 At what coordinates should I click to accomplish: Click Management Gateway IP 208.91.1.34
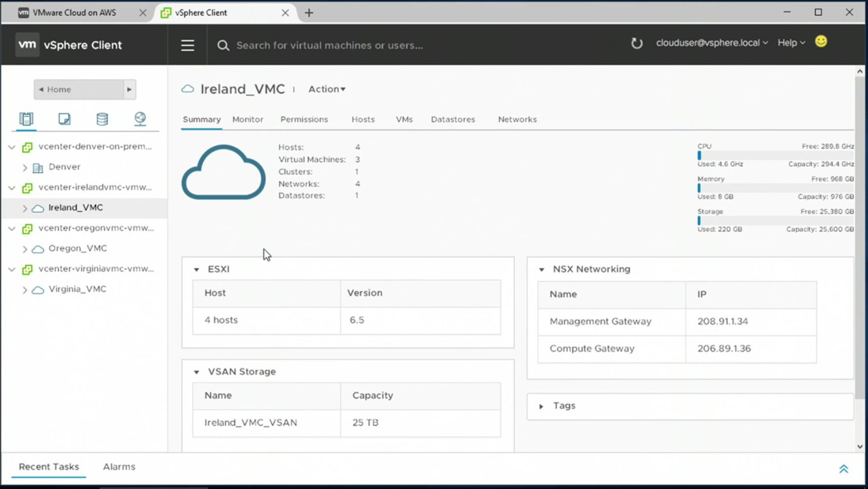point(723,321)
